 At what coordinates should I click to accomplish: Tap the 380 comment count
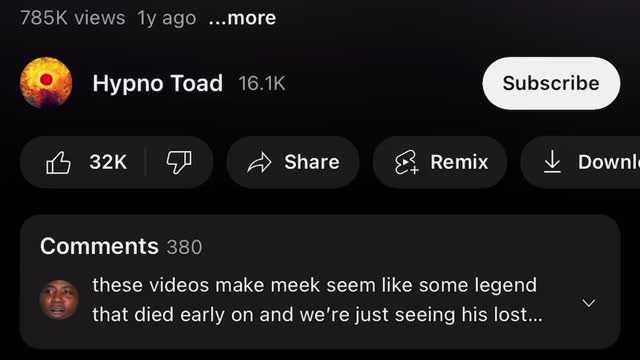[x=184, y=247]
